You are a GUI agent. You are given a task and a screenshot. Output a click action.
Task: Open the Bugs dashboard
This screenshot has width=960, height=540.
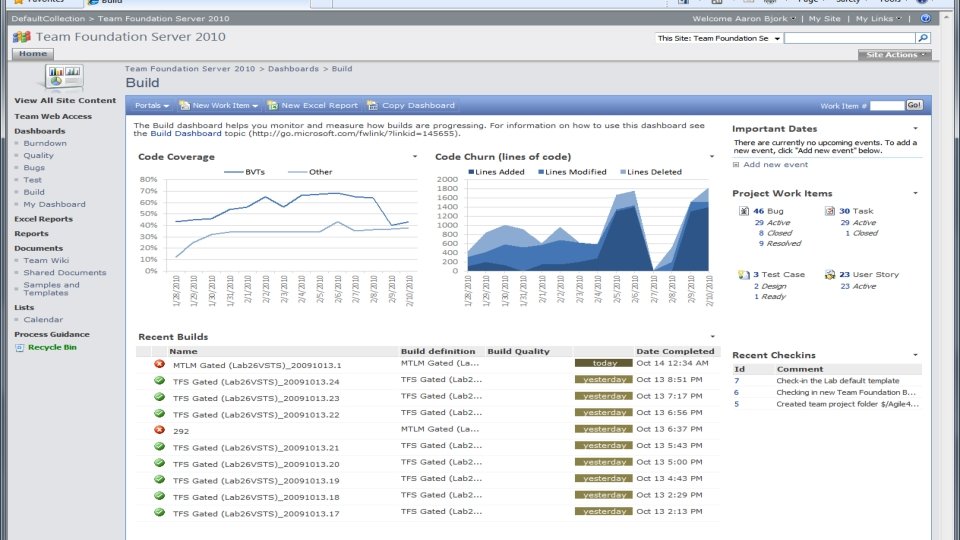(34, 168)
